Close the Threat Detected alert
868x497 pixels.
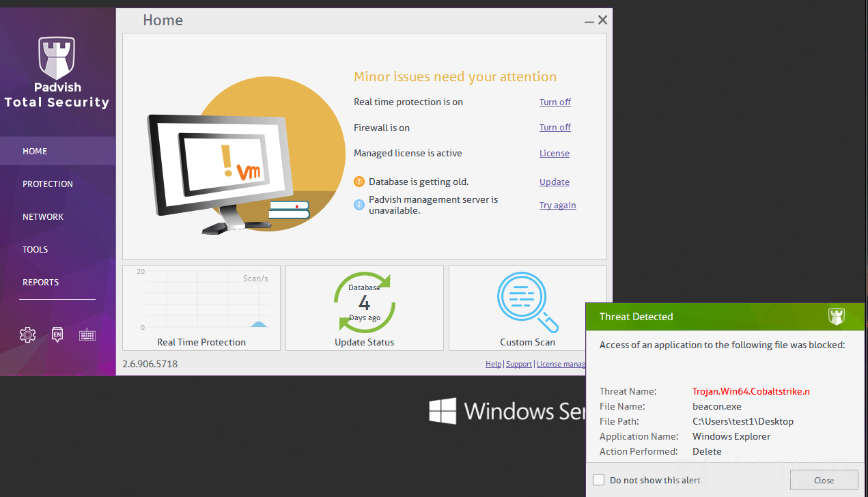pyautogui.click(x=824, y=480)
